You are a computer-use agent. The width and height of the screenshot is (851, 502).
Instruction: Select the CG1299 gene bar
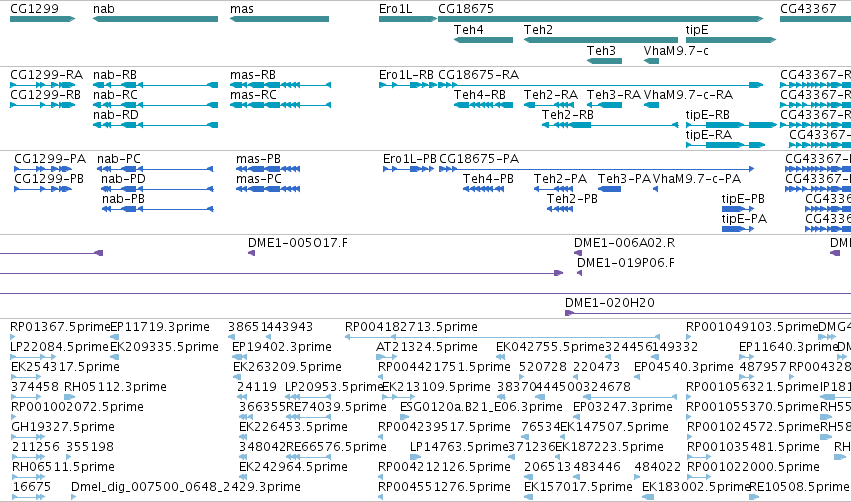click(42, 19)
